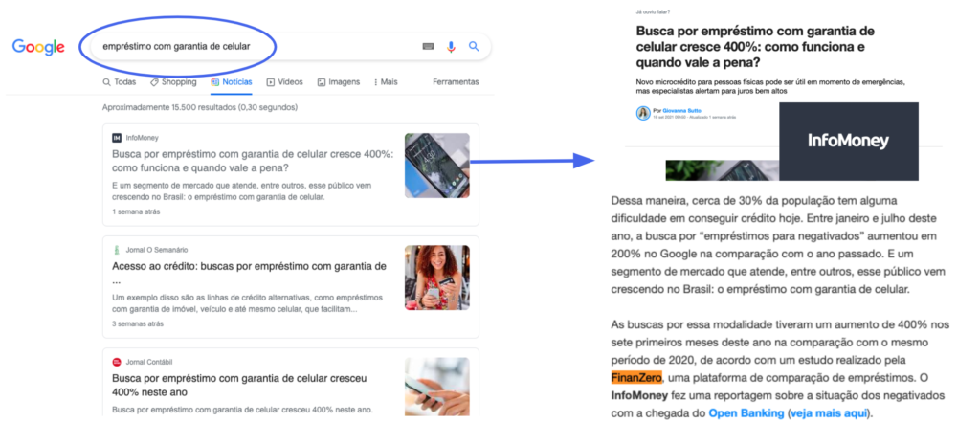Open Ferramentas search tools
980x445 pixels.
pos(456,82)
